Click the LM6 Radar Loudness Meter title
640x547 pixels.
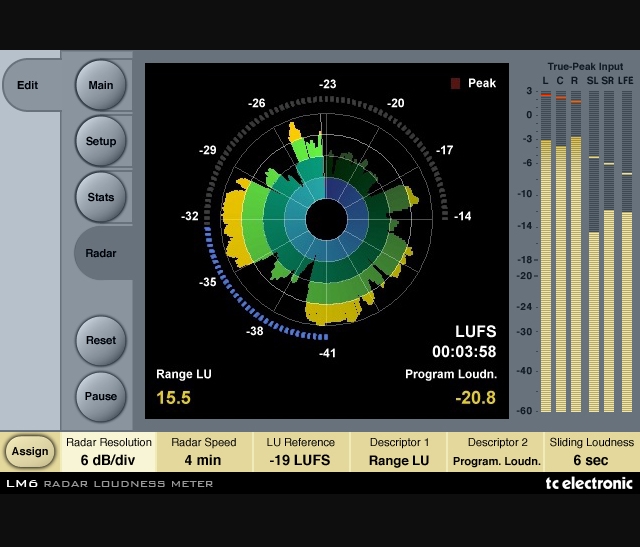pyautogui.click(x=109, y=484)
